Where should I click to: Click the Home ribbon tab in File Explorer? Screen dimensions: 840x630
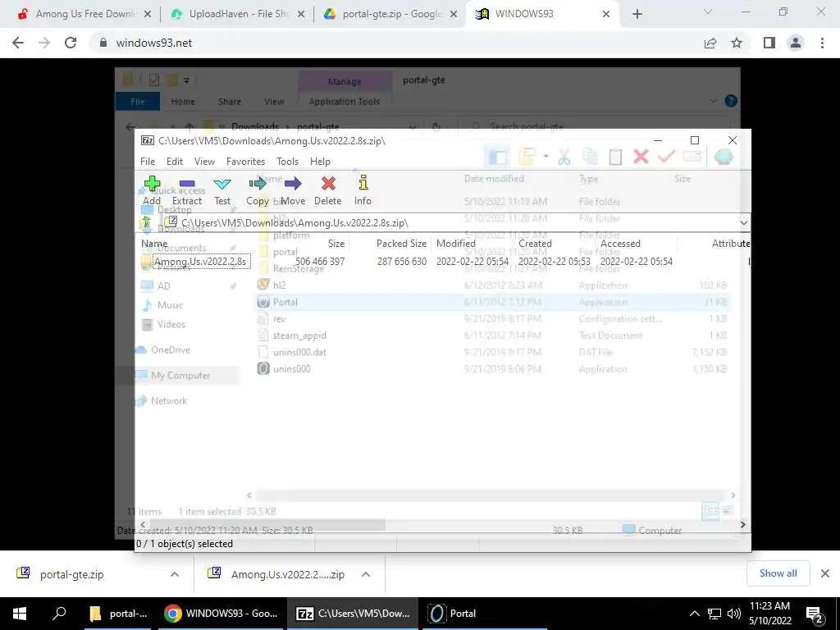point(183,101)
